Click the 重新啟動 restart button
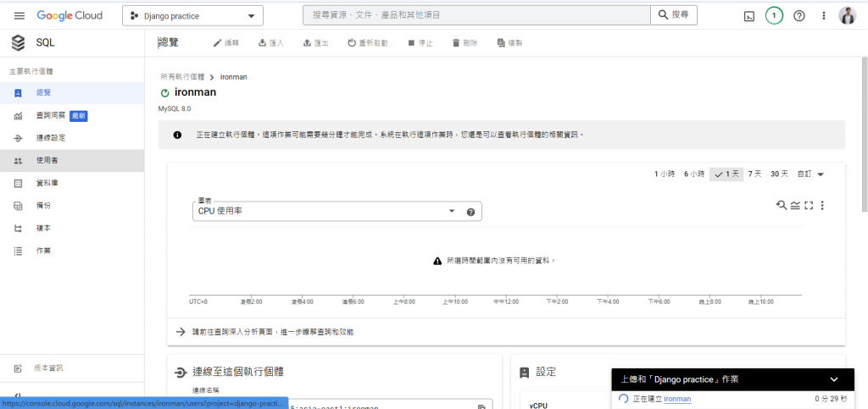 (x=368, y=43)
